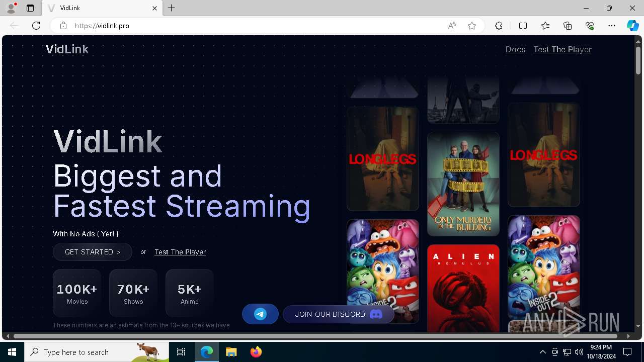This screenshot has height=362, width=644.
Task: Open the right Longlegs poster
Action: pos(544,155)
